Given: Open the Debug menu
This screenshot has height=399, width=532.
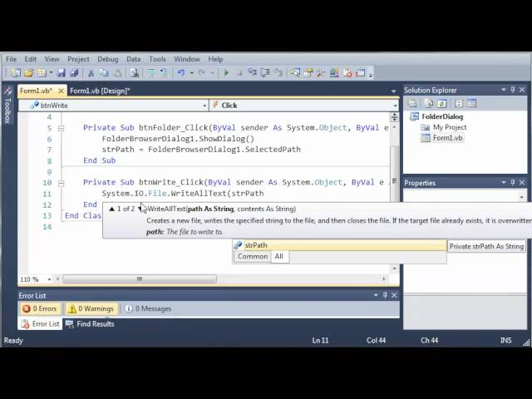Looking at the screenshot, I should point(107,59).
